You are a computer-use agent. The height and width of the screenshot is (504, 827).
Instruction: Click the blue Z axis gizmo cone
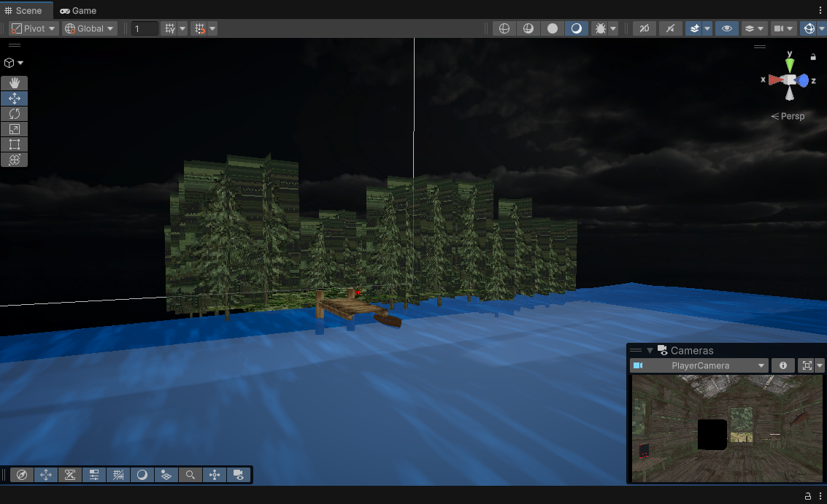pos(803,80)
